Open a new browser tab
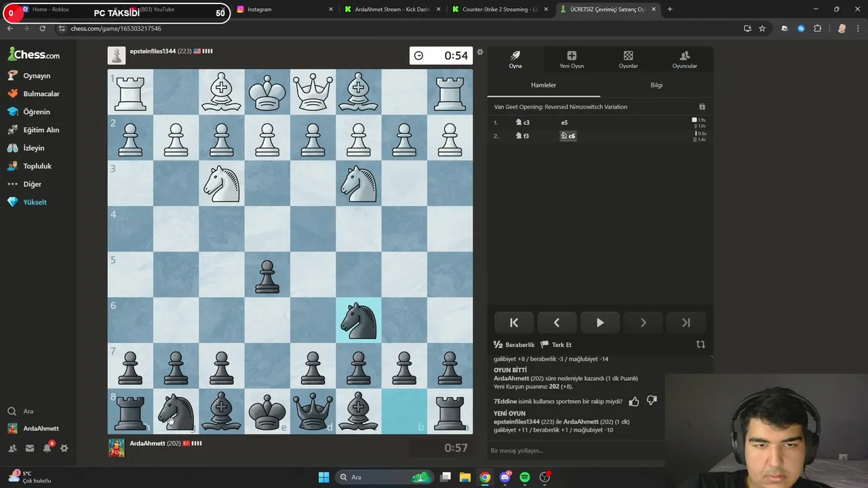The height and width of the screenshot is (488, 868). click(670, 9)
